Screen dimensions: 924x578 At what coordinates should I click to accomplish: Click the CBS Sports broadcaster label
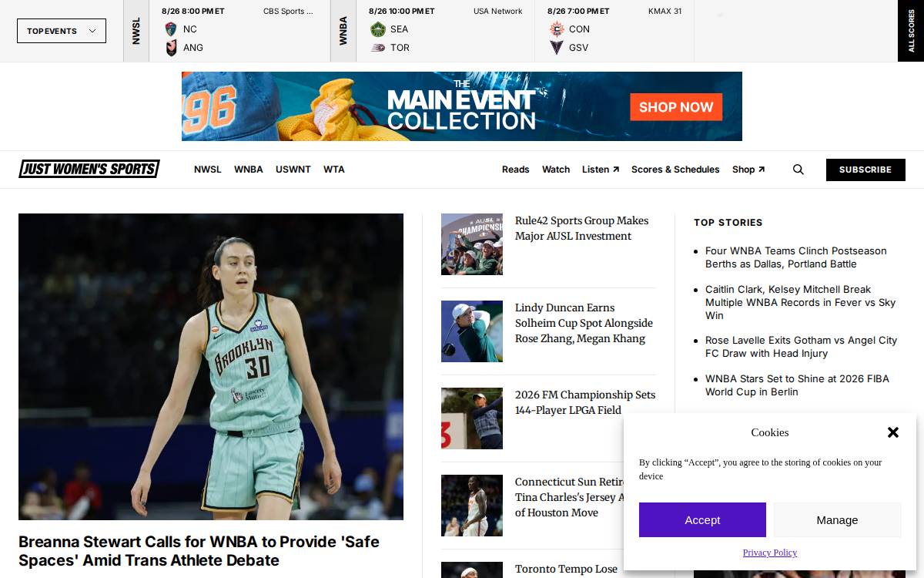(288, 12)
